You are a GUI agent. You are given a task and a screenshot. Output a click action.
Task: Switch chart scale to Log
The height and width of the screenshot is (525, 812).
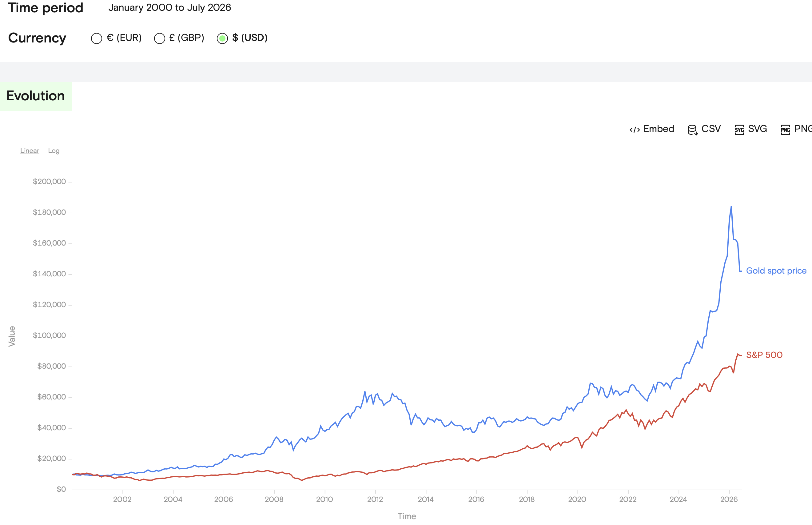(54, 151)
